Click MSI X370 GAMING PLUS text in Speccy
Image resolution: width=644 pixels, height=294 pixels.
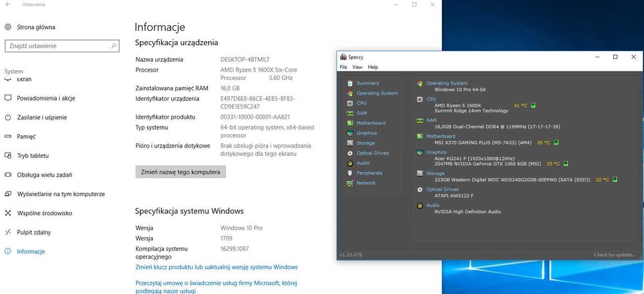click(x=483, y=142)
